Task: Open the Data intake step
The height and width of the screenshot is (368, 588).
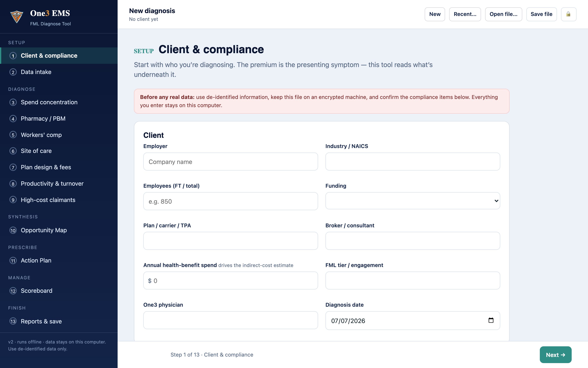Action: point(59,72)
